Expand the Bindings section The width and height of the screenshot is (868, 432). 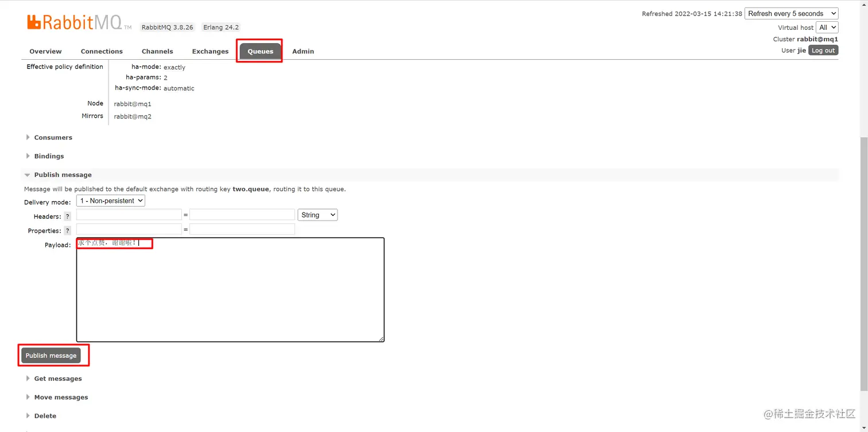click(x=49, y=156)
